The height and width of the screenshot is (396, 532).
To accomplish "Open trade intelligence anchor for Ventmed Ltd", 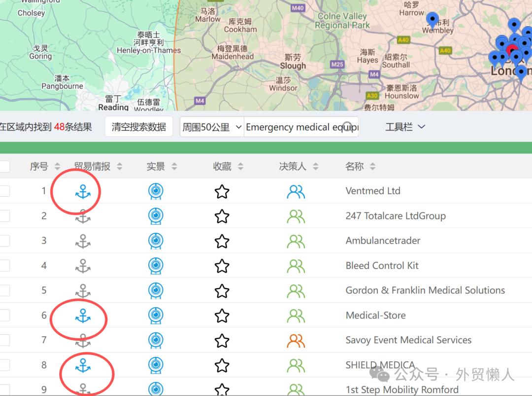I will pos(83,191).
